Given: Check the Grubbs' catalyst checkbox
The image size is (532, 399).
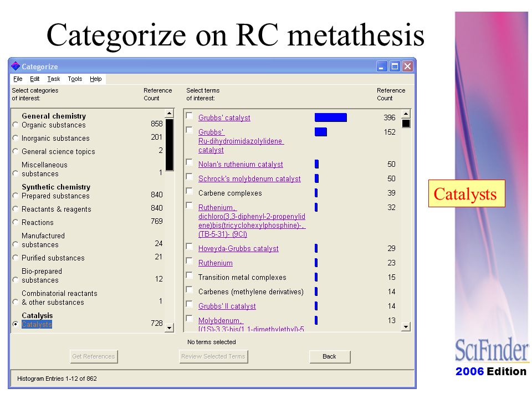Looking at the screenshot, I should [190, 116].
